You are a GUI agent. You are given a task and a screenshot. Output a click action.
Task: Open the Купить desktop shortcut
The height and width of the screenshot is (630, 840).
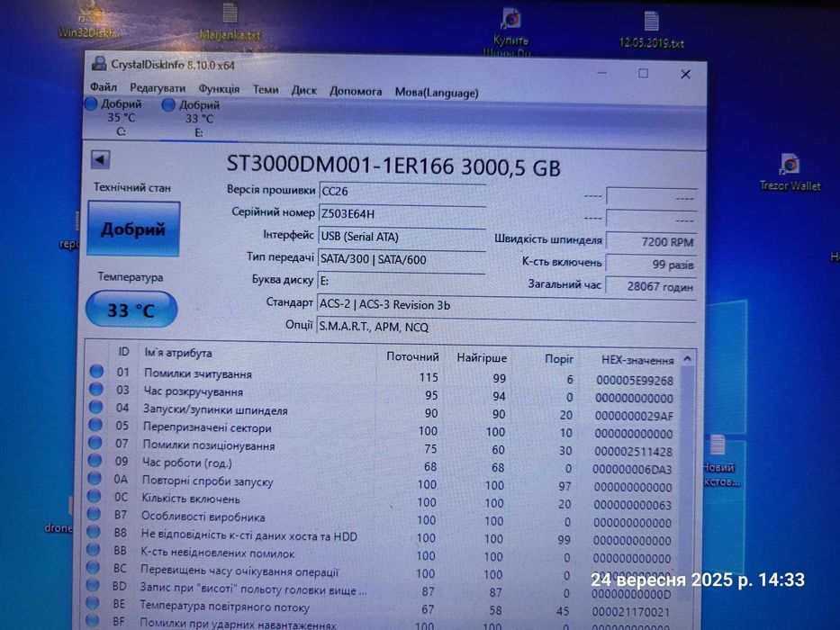pyautogui.click(x=510, y=31)
